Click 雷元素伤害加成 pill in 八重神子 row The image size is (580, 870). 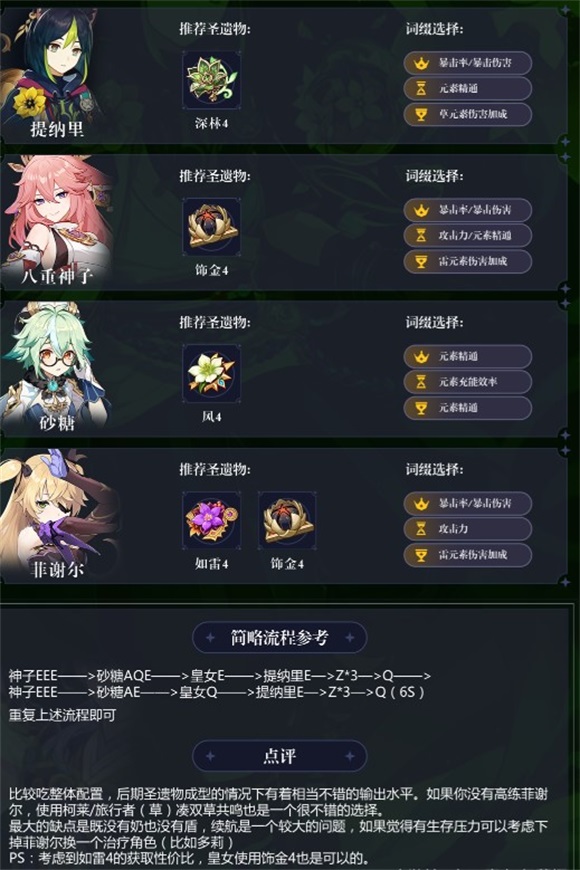[x=467, y=261]
